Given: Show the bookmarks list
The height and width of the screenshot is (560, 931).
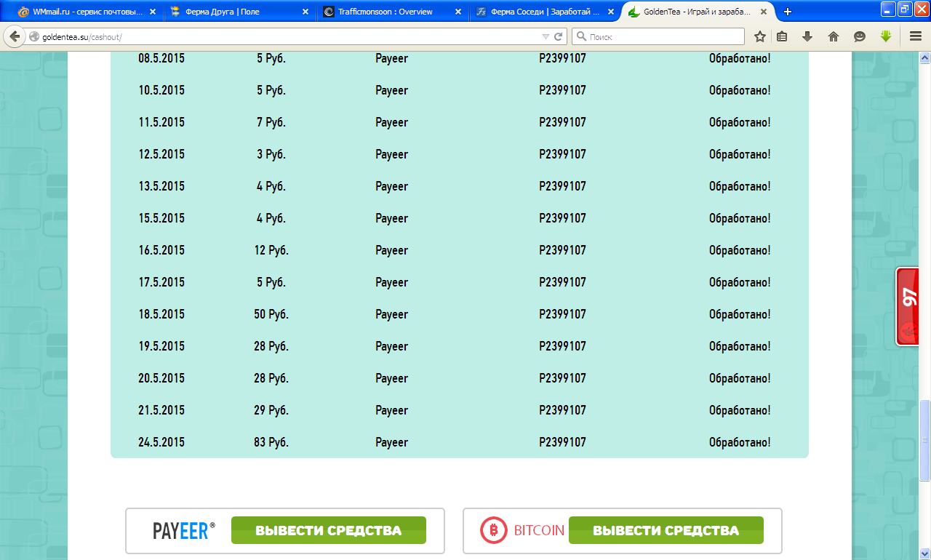Looking at the screenshot, I should [782, 36].
